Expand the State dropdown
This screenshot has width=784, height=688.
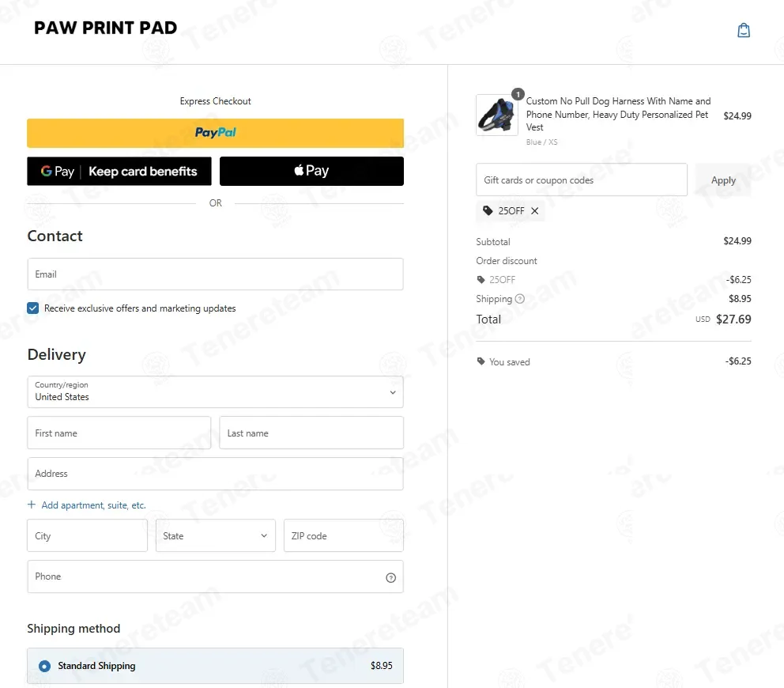216,535
